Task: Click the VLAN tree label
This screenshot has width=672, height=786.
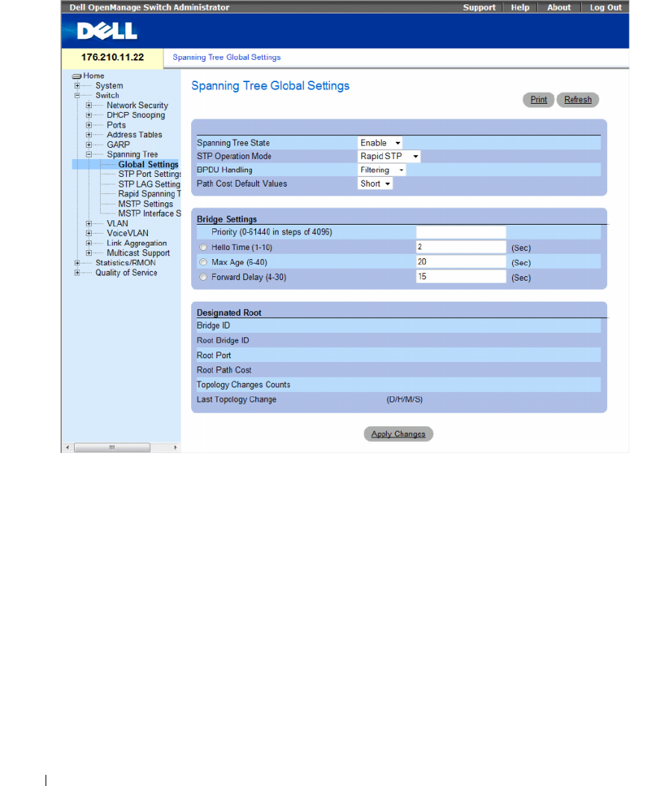Action: coord(117,224)
